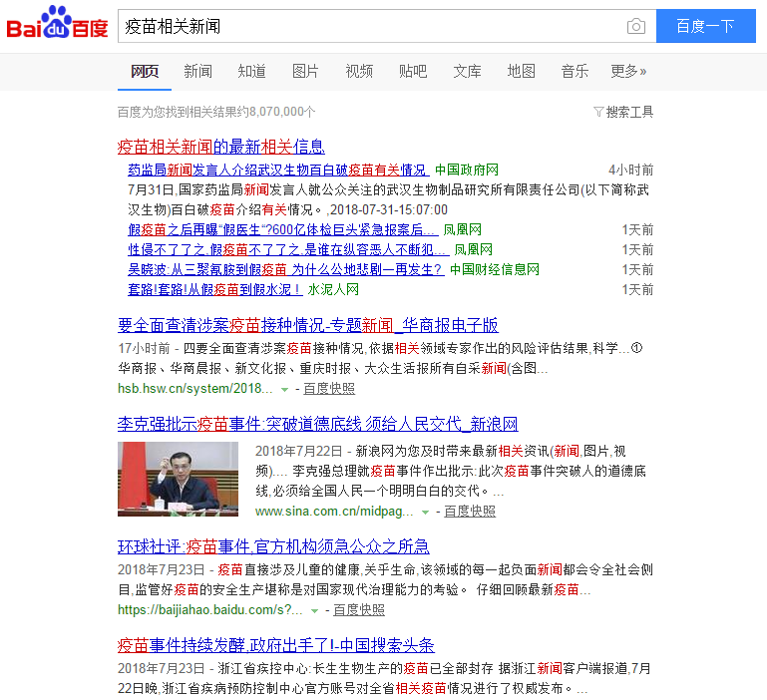Submit search with 百度一下 button

click(x=706, y=26)
